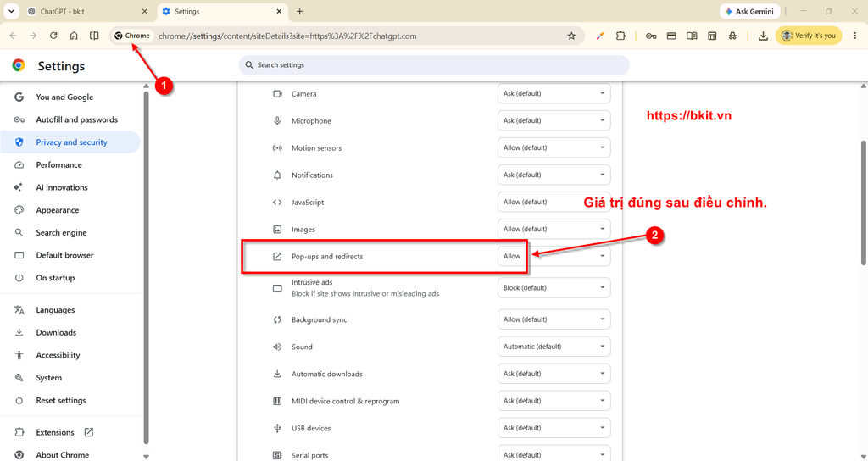Open the payment card icon in toolbar
This screenshot has width=868, height=461.
[671, 36]
